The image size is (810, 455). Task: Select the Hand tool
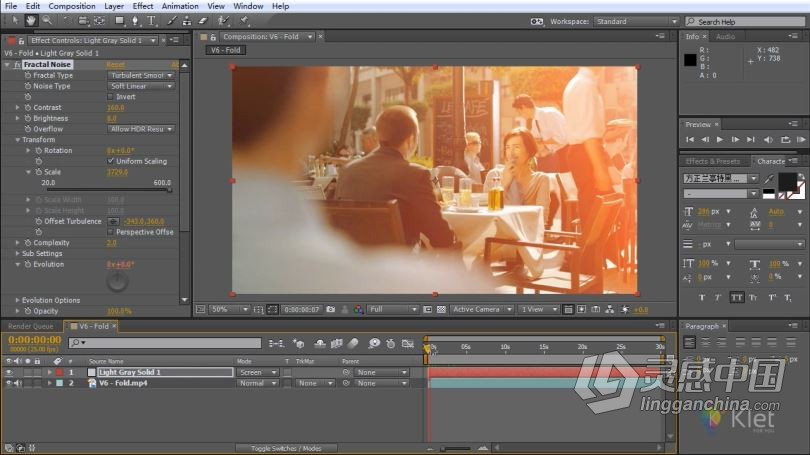coord(31,21)
